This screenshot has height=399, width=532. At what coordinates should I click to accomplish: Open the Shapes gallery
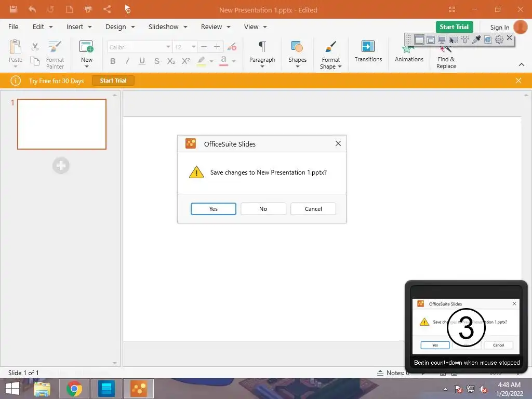[x=298, y=54]
